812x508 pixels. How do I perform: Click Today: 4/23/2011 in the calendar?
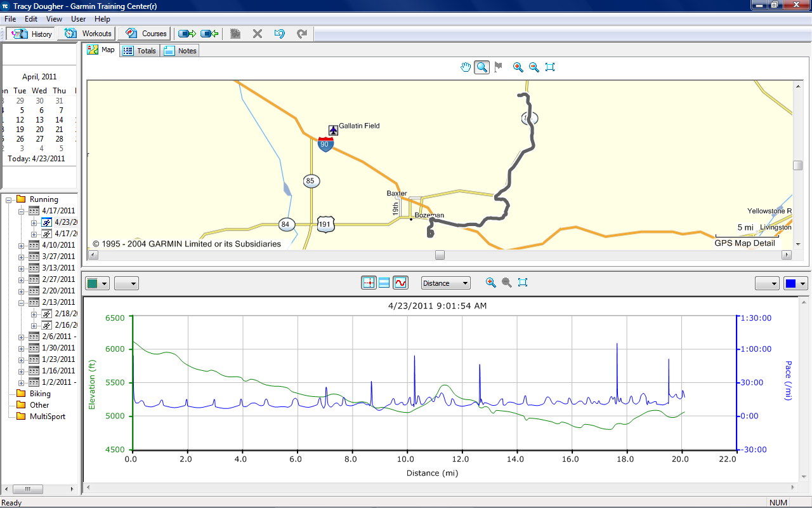[36, 159]
